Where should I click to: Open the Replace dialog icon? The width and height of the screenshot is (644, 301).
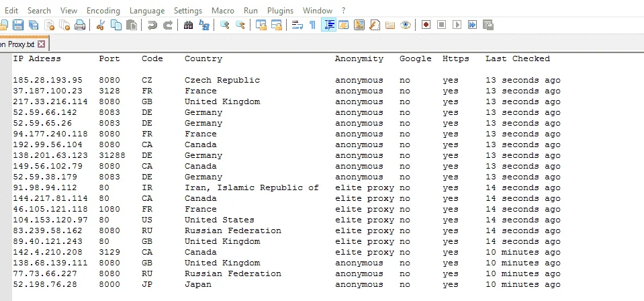point(203,25)
